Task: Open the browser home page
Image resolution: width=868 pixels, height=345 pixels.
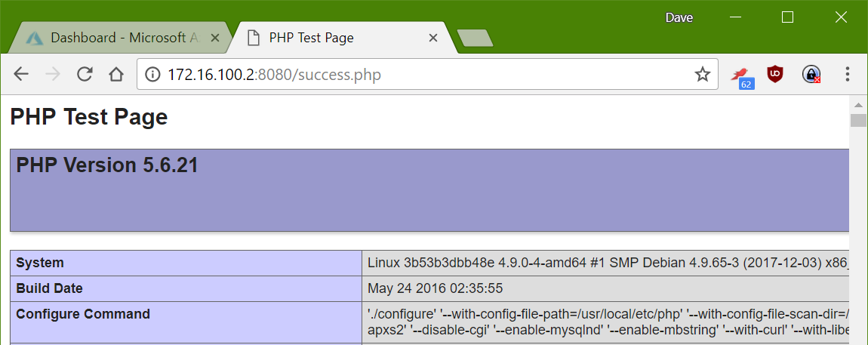Action: 115,74
